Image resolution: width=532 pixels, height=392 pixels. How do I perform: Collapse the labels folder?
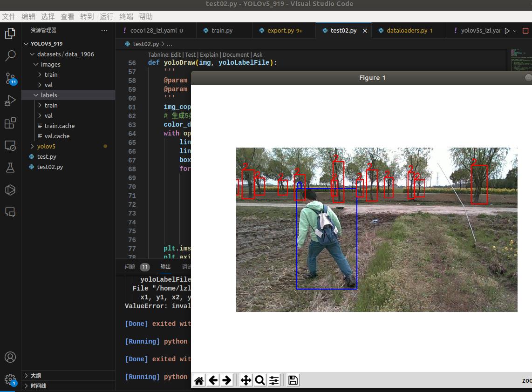point(49,95)
